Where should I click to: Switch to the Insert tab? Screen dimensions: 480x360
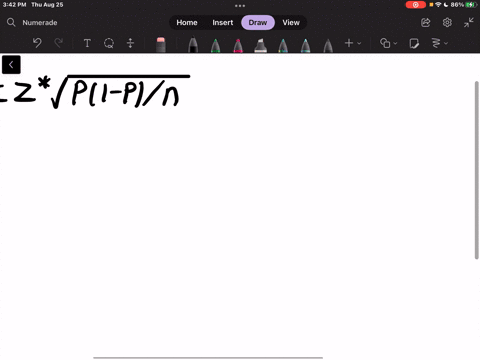coord(223,22)
